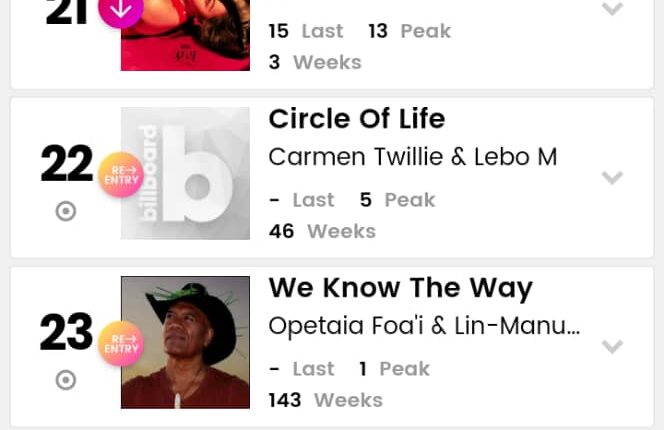
Task: Open the We Know The Way album cover
Action: click(185, 342)
